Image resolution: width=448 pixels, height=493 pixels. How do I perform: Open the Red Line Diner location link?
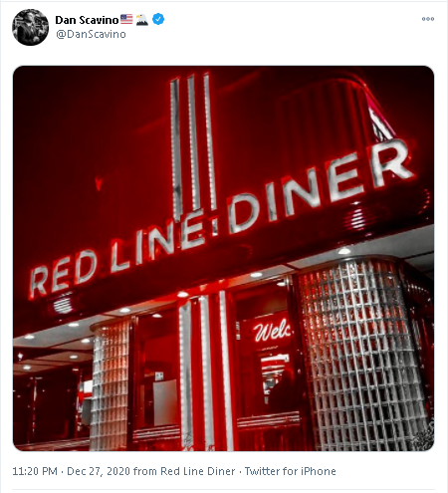click(198, 471)
